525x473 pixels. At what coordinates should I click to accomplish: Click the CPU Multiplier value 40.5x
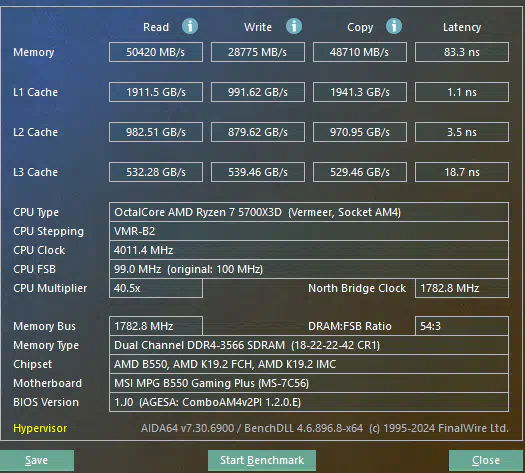point(156,288)
